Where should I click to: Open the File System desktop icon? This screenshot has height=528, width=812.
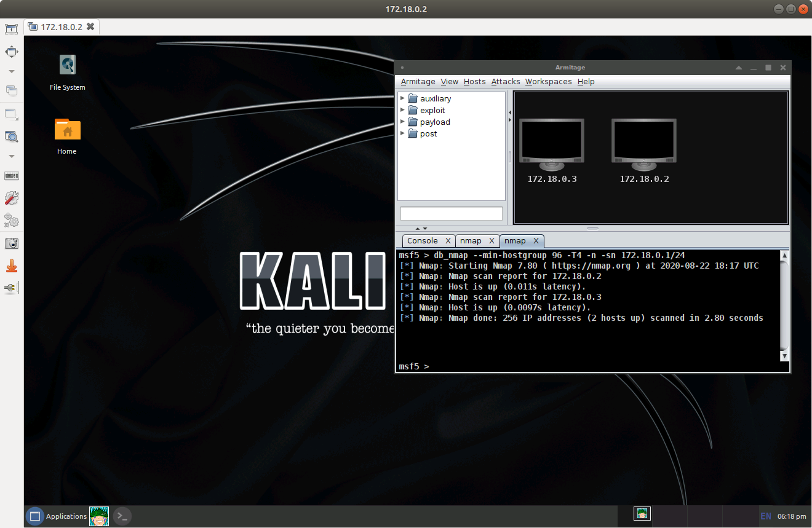tap(68, 73)
